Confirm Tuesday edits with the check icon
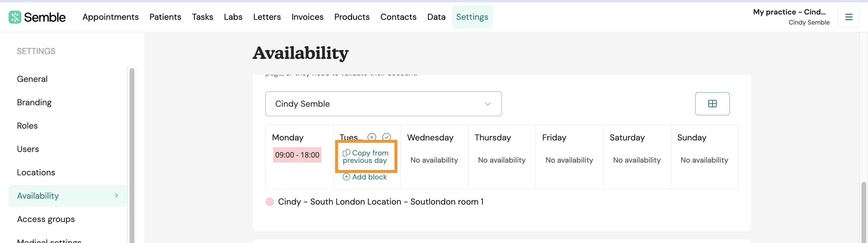This screenshot has width=868, height=243. point(386,137)
